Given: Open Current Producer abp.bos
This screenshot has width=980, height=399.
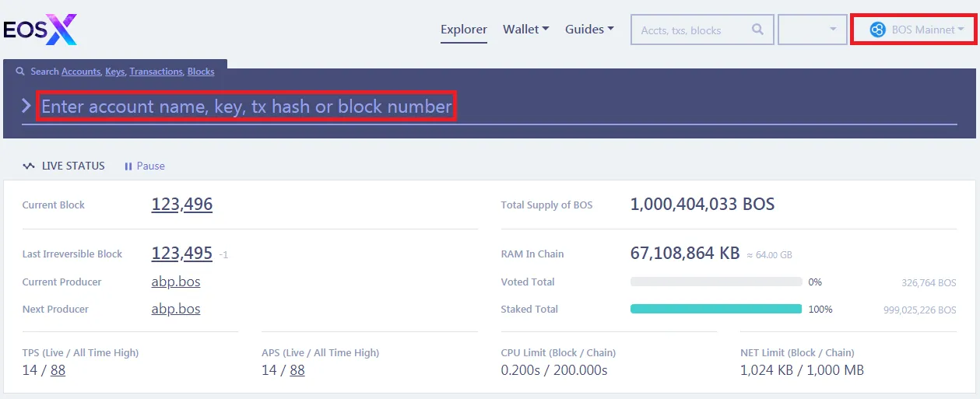Looking at the screenshot, I should [x=176, y=282].
